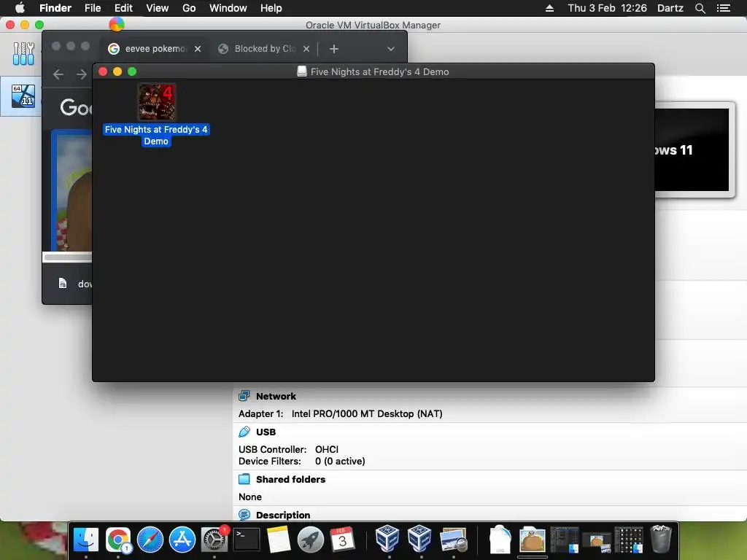The width and height of the screenshot is (747, 560).
Task: Open Launchpad rocket icon in dock
Action: click(311, 540)
